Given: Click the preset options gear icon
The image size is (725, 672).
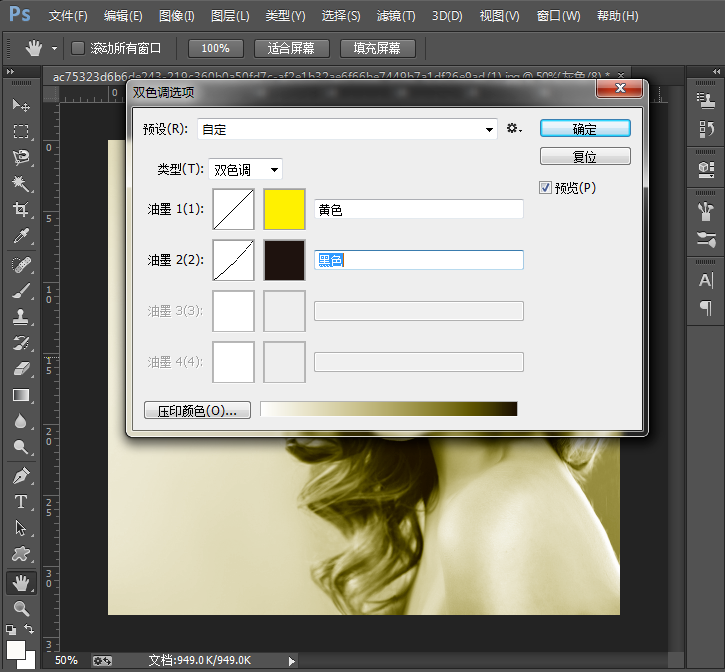Looking at the screenshot, I should [x=514, y=129].
